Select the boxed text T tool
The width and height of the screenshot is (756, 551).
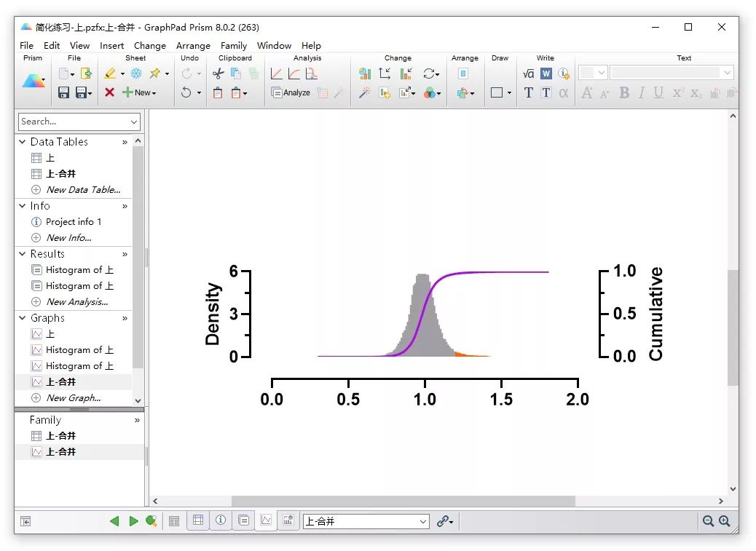tap(546, 92)
